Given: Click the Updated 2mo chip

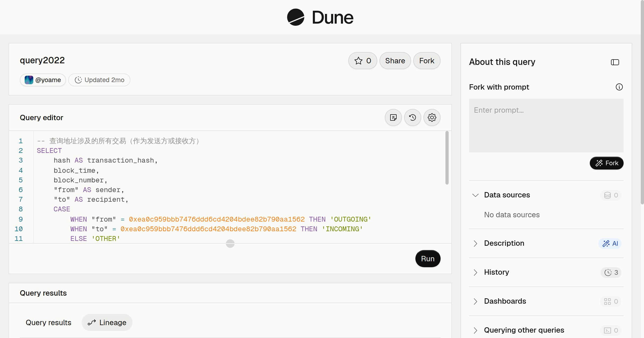Looking at the screenshot, I should 99,80.
